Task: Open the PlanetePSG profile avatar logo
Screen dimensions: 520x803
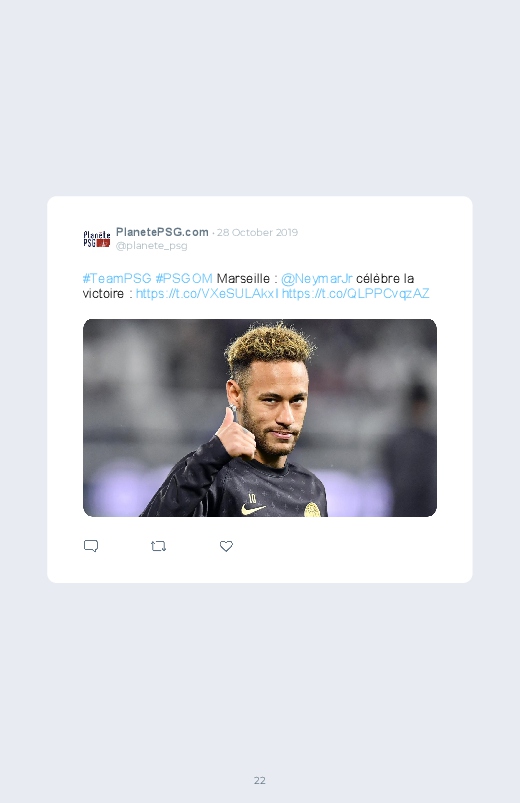Action: click(x=97, y=239)
